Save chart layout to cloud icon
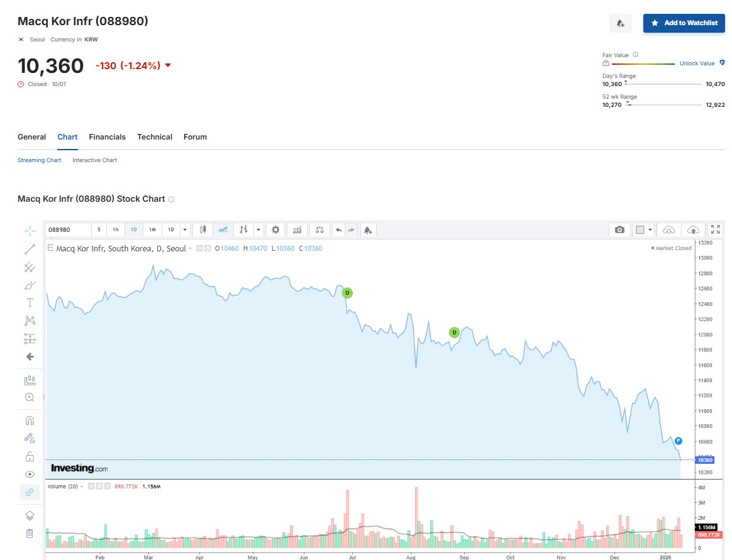 pyautogui.click(x=693, y=229)
